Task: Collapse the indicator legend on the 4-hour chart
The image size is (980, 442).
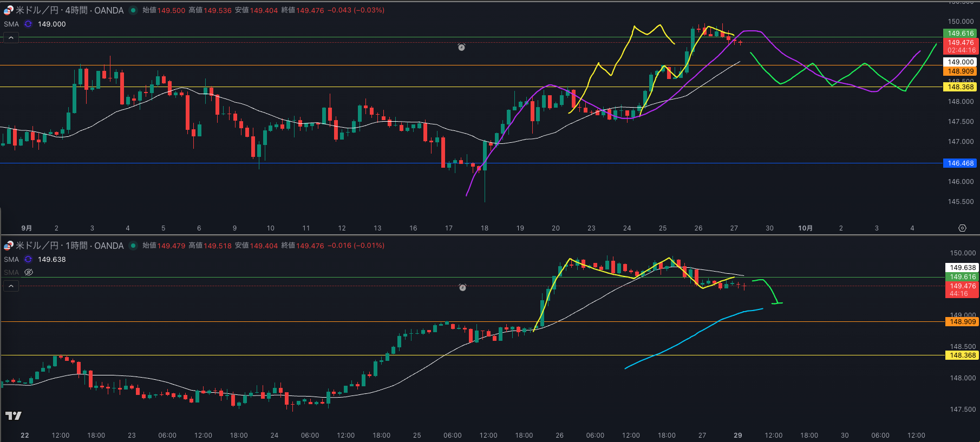Action: click(x=11, y=38)
